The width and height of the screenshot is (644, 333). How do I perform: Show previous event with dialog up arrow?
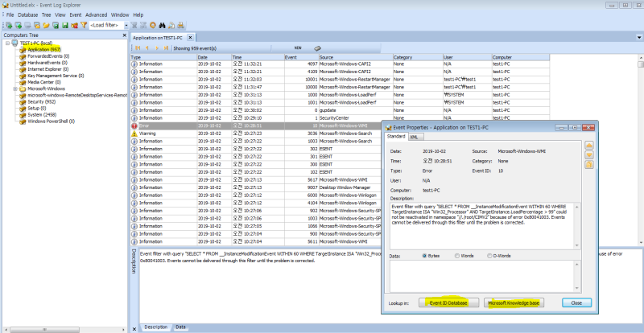(x=589, y=146)
